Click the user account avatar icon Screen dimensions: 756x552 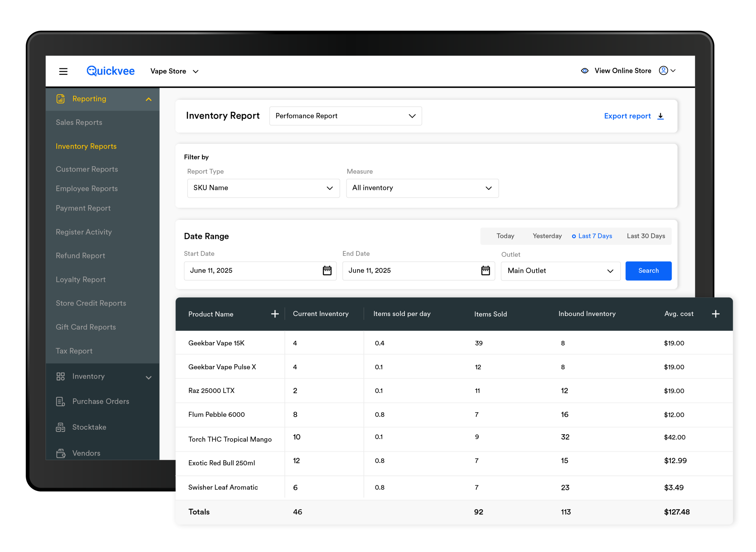click(663, 71)
